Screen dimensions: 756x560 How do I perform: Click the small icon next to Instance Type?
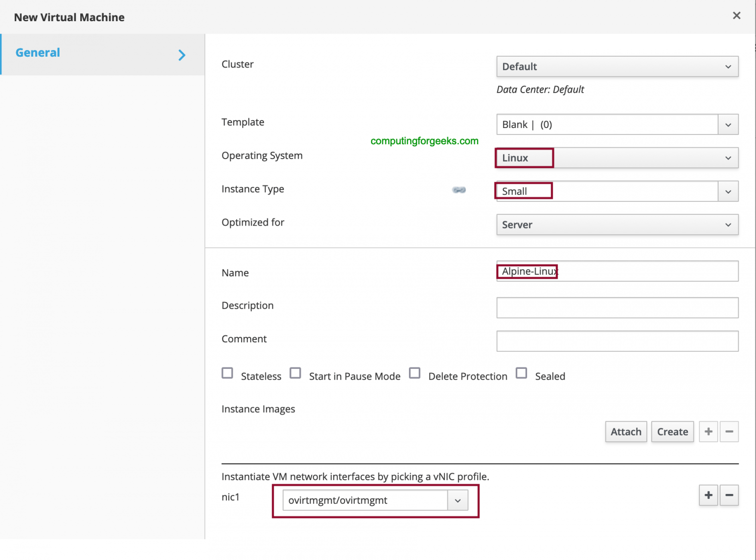pos(459,190)
